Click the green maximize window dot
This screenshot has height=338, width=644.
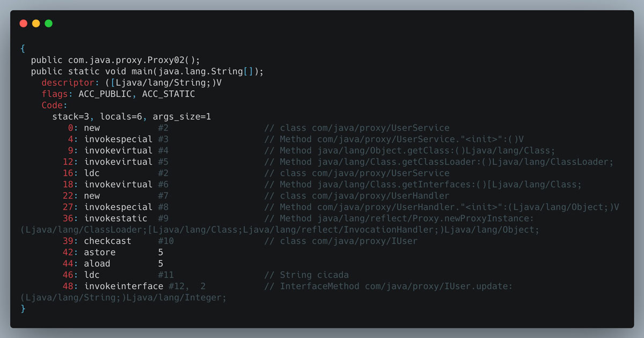click(x=49, y=24)
